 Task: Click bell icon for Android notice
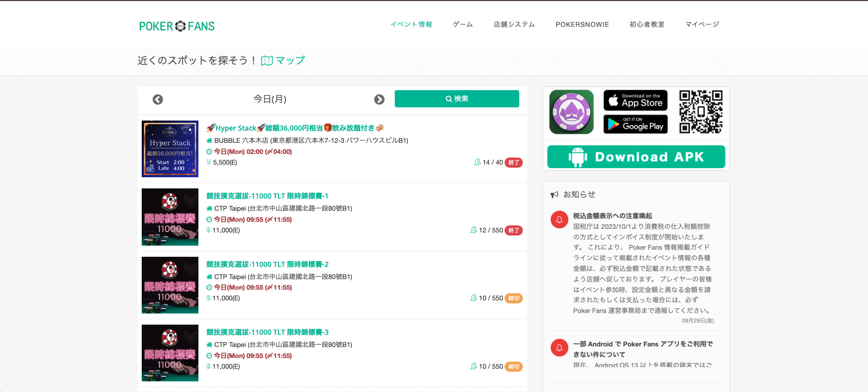(559, 348)
